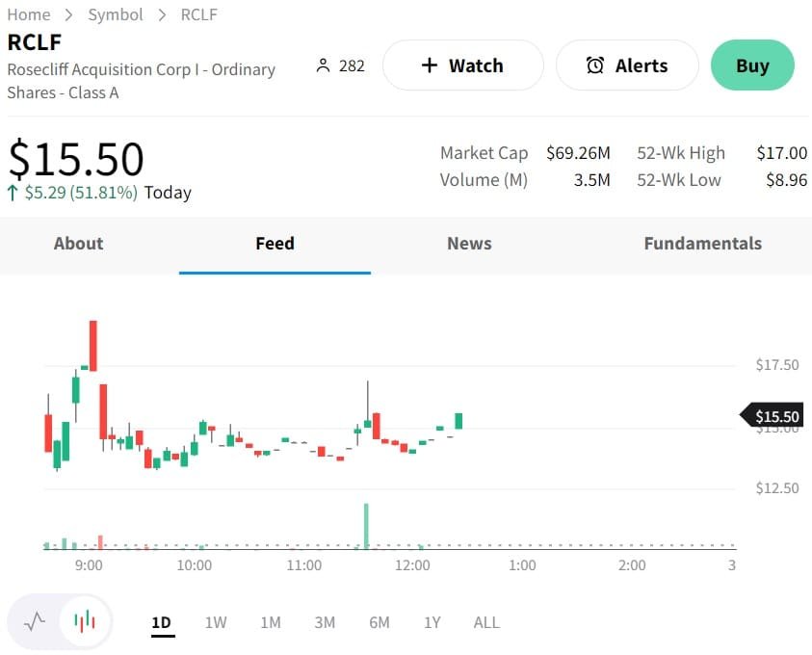Switch to the 1M chart range
The width and height of the screenshot is (812, 655).
point(271,622)
